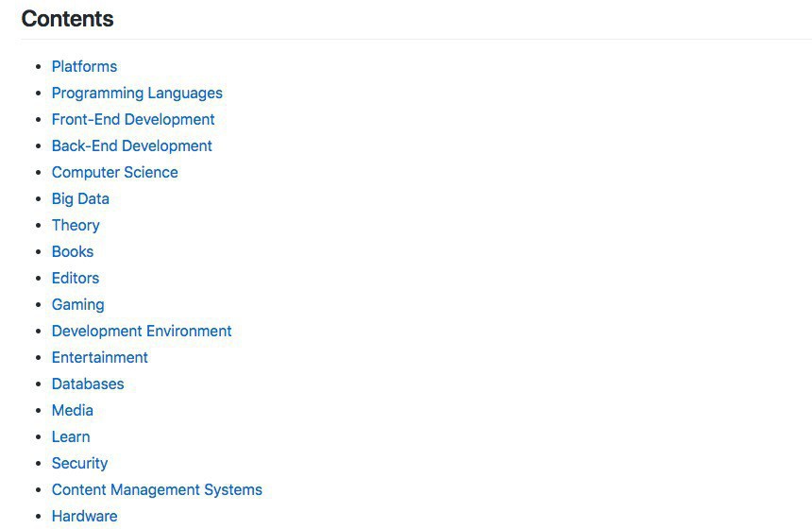Viewport: 812px width, 529px height.
Task: Open Content Management Systems link
Action: 157,489
